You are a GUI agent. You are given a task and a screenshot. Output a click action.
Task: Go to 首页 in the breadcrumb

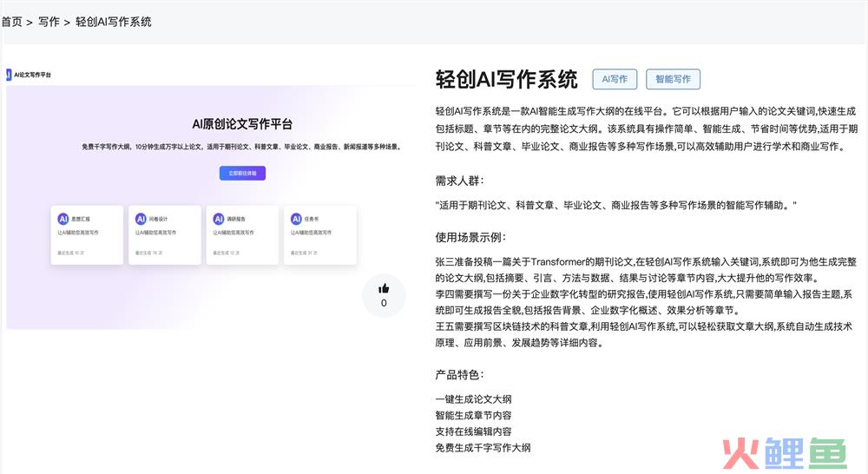pyautogui.click(x=11, y=23)
